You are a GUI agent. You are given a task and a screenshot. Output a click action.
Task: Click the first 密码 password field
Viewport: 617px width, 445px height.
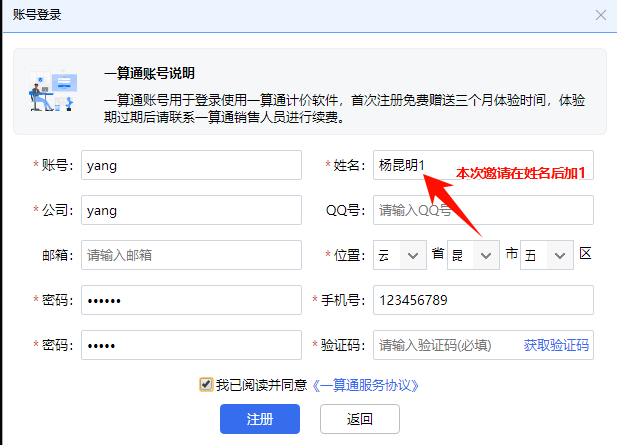[191, 300]
